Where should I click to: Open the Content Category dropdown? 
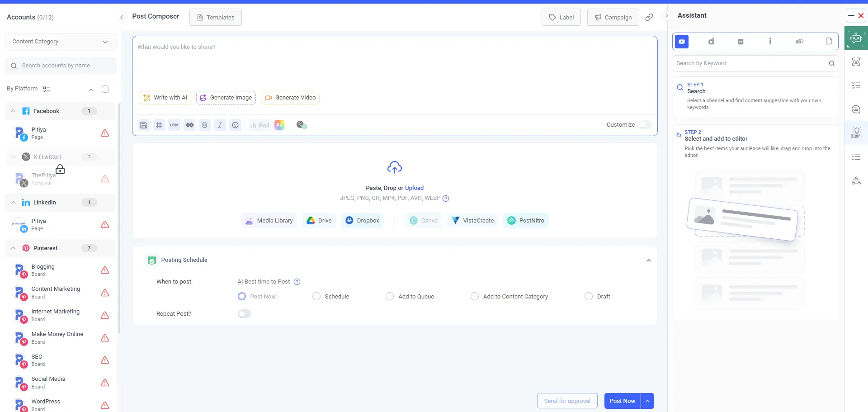[x=61, y=42]
